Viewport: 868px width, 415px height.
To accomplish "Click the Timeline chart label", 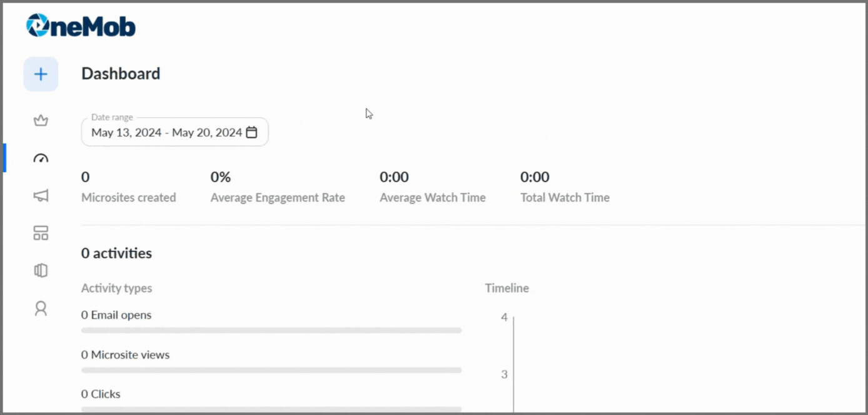I will coord(507,288).
